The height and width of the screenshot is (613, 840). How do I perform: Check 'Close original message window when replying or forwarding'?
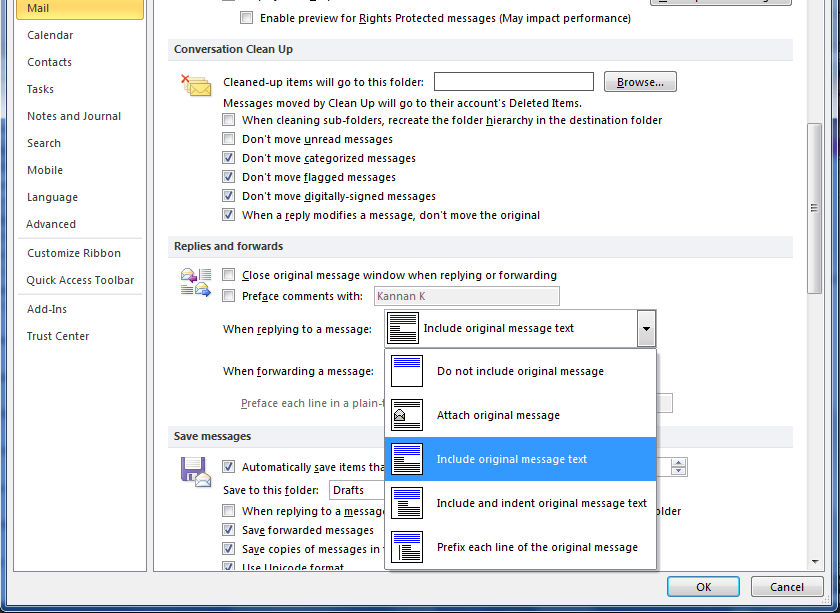[x=228, y=275]
